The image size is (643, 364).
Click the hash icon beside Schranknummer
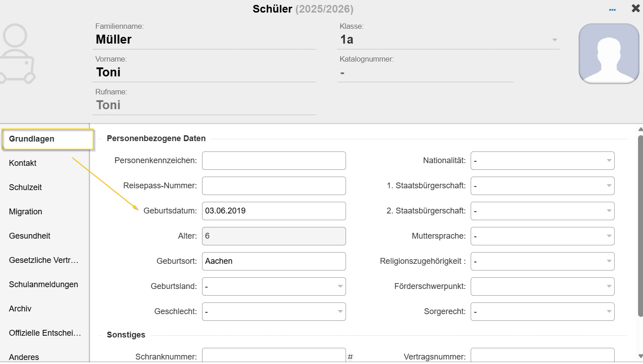[350, 357]
